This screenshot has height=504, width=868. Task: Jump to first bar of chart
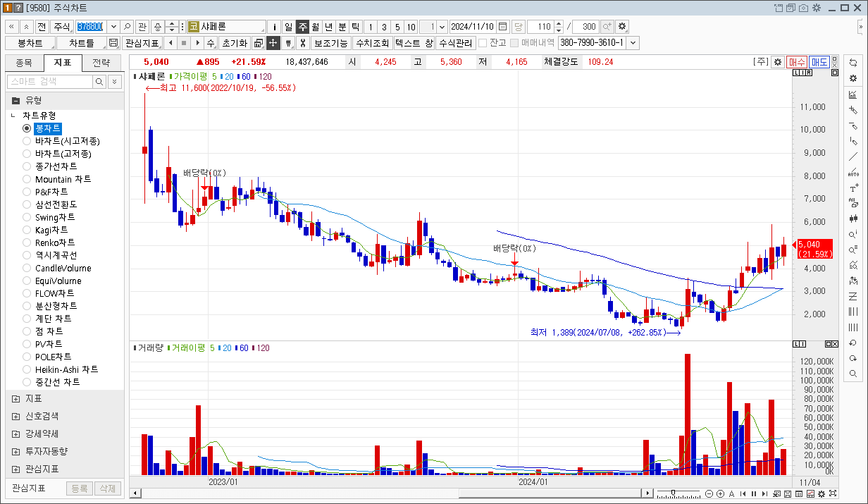tap(743, 493)
